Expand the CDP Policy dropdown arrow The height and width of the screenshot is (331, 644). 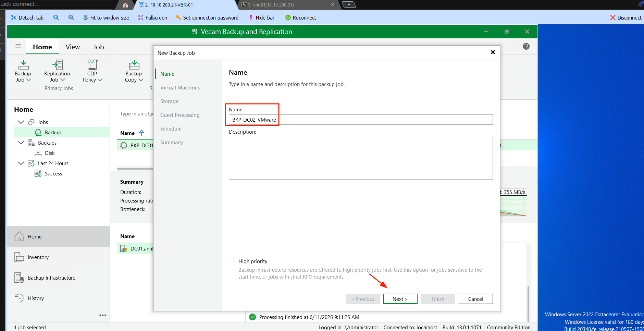point(100,80)
